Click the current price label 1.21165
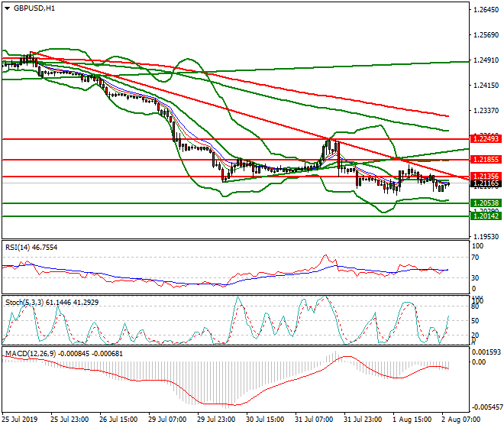This screenshot has width=504, height=428. point(486,183)
